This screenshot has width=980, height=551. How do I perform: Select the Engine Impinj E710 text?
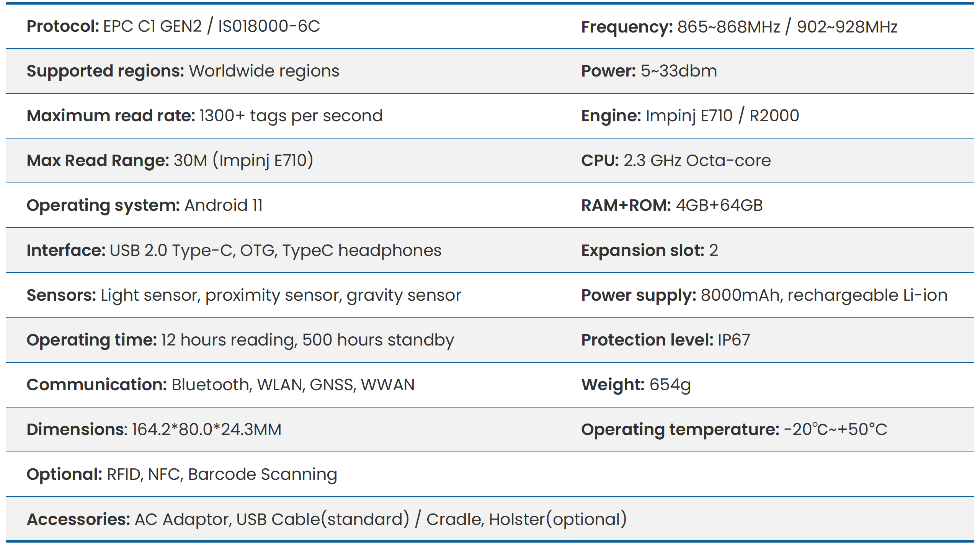click(x=690, y=116)
